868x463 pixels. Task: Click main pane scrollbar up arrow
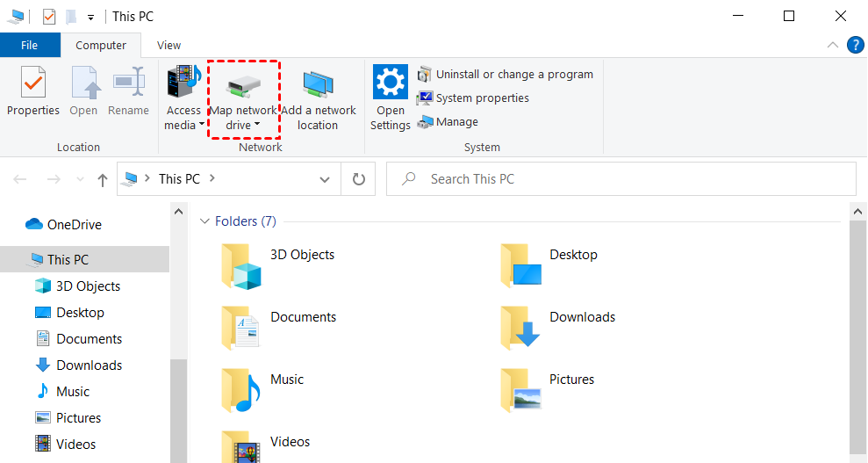pyautogui.click(x=858, y=212)
